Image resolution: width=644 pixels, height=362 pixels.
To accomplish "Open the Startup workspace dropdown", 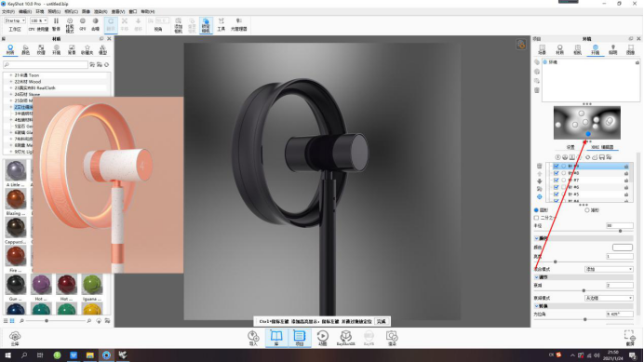I will coord(15,20).
